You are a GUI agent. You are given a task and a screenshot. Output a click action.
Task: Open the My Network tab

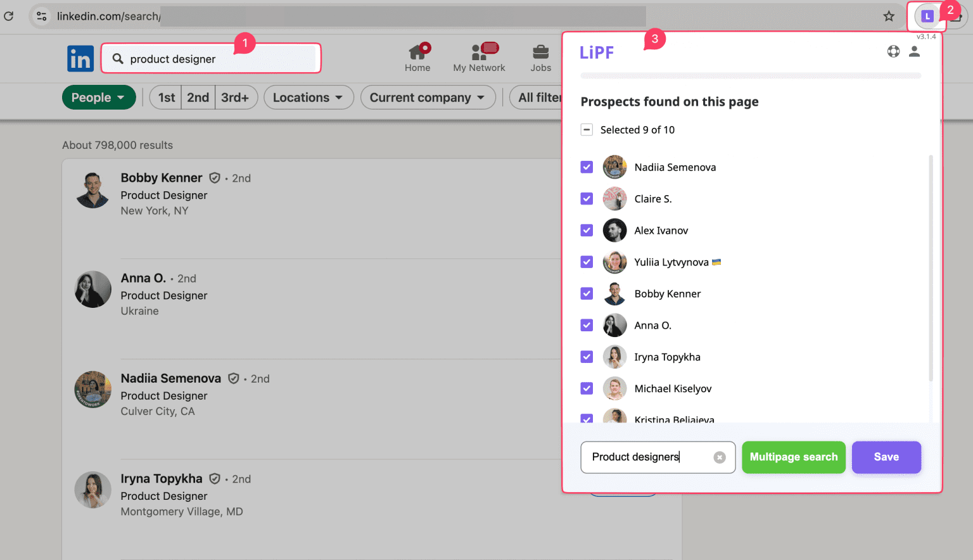pos(479,58)
